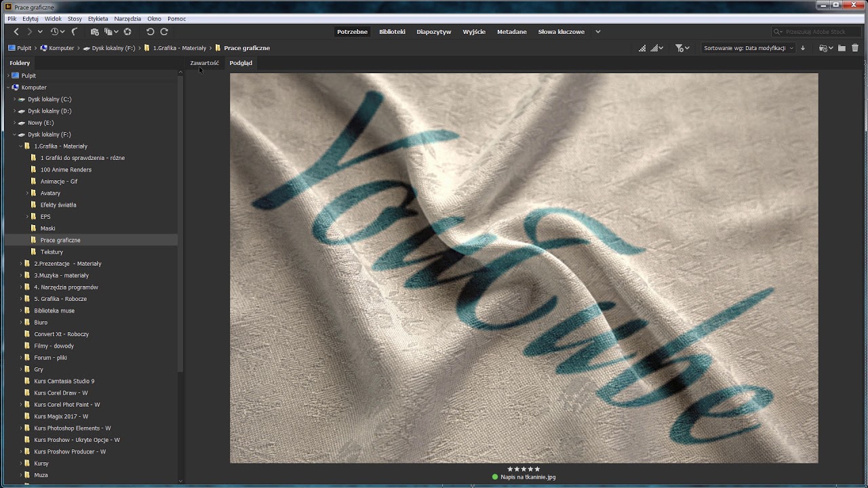Expand Dysk lokalny (C:) node
Image resolution: width=868 pixels, height=488 pixels.
14,99
